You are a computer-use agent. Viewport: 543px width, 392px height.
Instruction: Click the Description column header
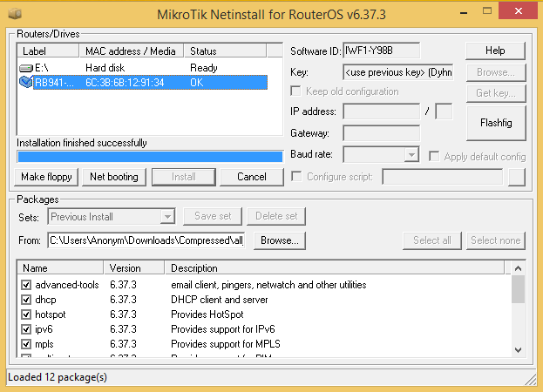click(335, 268)
